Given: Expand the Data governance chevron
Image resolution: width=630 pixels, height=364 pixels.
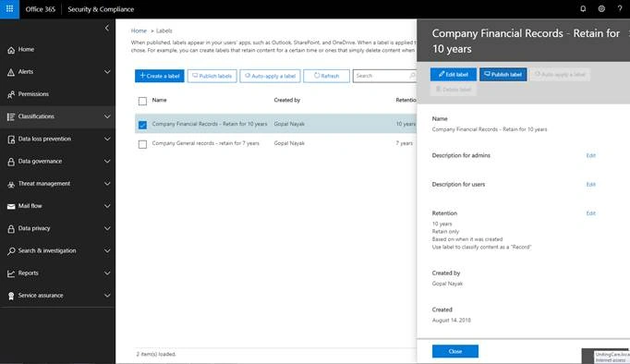Looking at the screenshot, I should pos(107,161).
